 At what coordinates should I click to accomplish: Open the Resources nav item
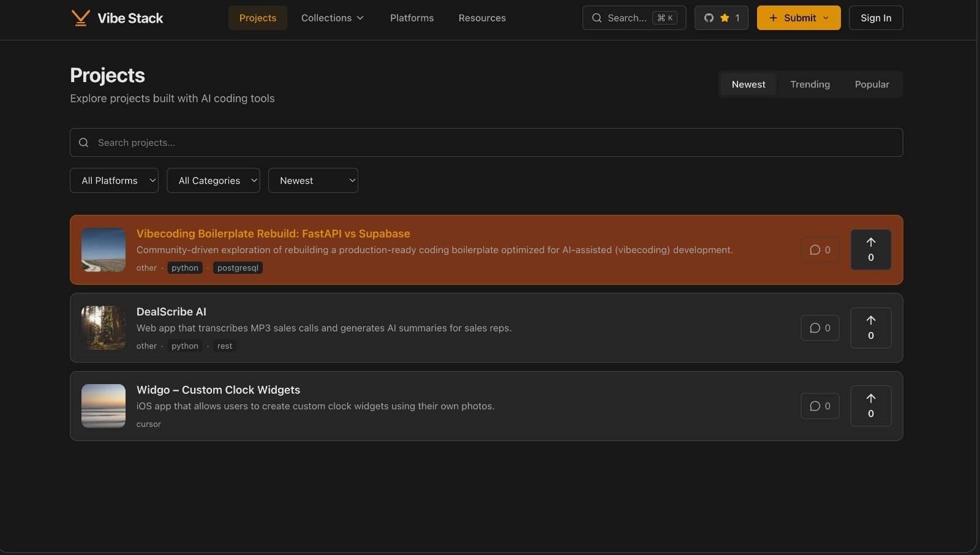pyautogui.click(x=482, y=18)
